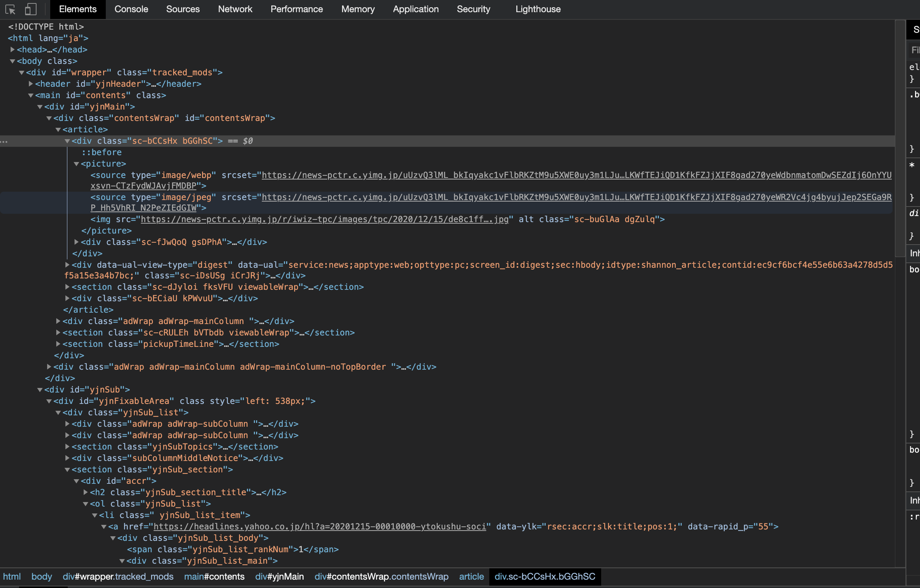920x588 pixels.
Task: Expand the yjnSubTopics section node
Action: (x=67, y=447)
